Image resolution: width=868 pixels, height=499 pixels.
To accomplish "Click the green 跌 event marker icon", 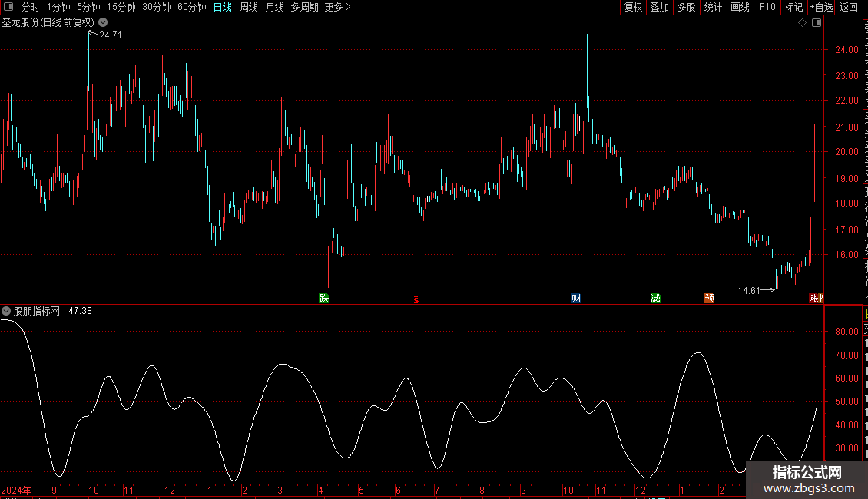I will 324,298.
